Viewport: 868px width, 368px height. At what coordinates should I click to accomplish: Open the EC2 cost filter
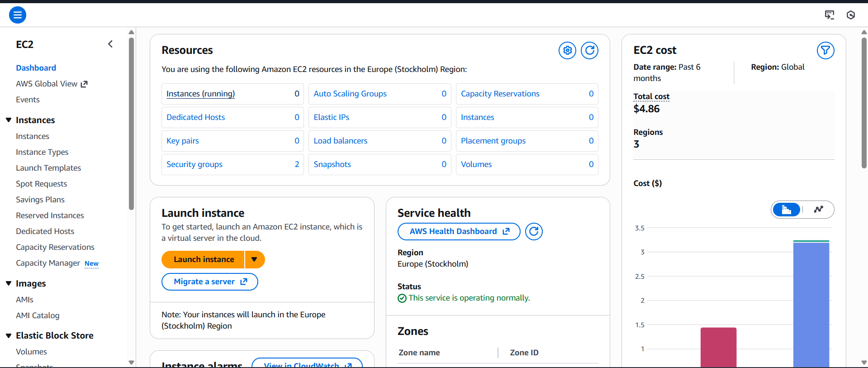[825, 50]
